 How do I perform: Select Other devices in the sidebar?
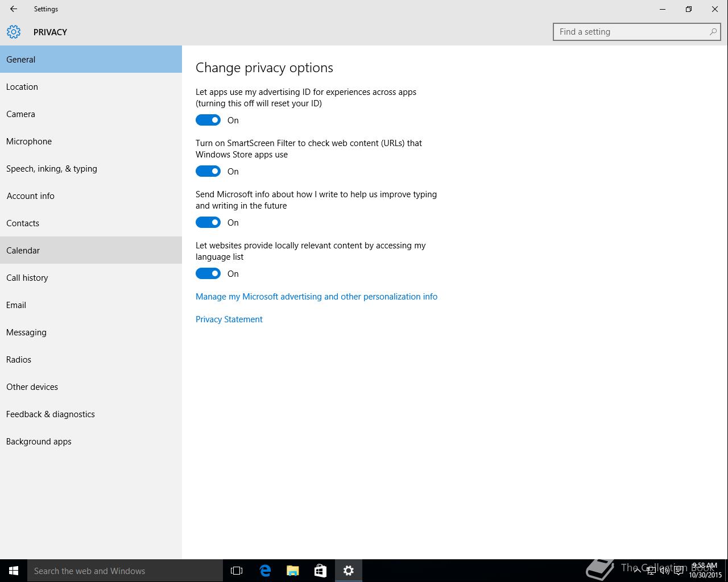coord(91,386)
